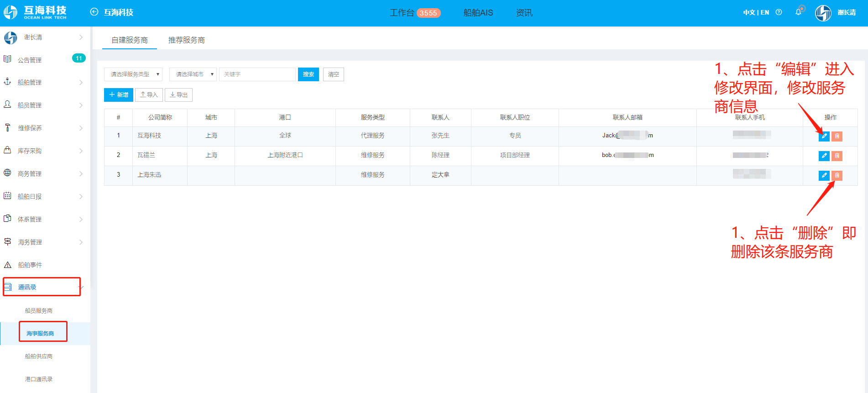The height and width of the screenshot is (393, 868).
Task: Select 港口通讯录 submenu item
Action: 39,379
